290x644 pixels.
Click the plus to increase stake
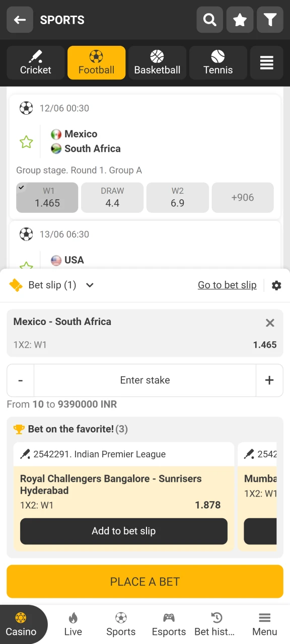269,380
